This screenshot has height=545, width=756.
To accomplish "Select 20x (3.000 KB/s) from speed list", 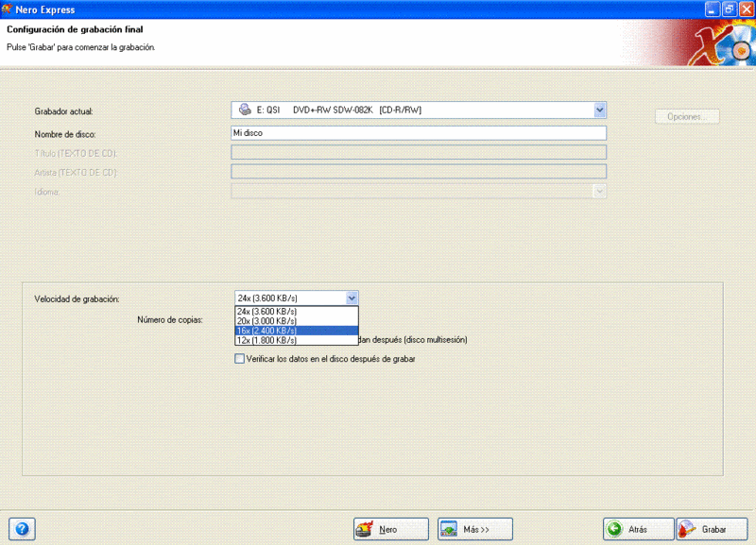I will tap(297, 321).
